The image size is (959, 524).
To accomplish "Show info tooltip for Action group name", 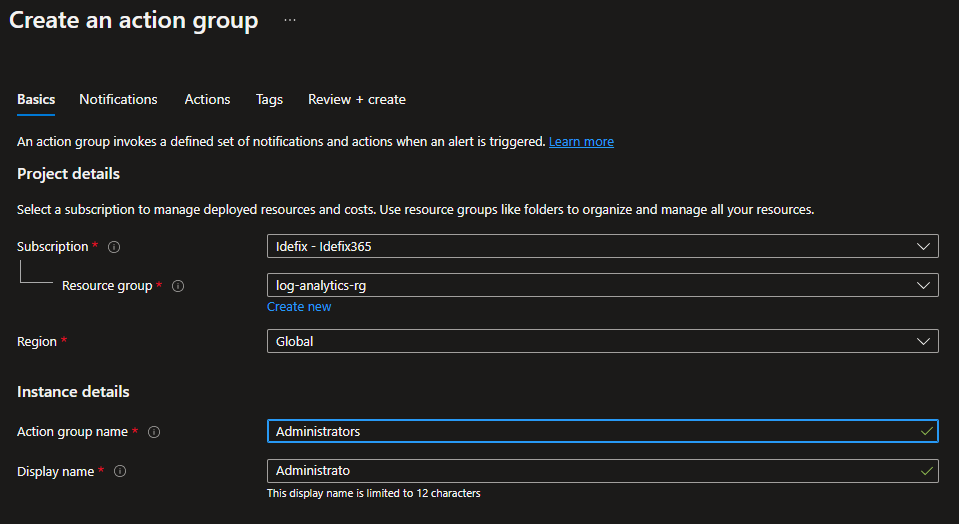I will [154, 432].
